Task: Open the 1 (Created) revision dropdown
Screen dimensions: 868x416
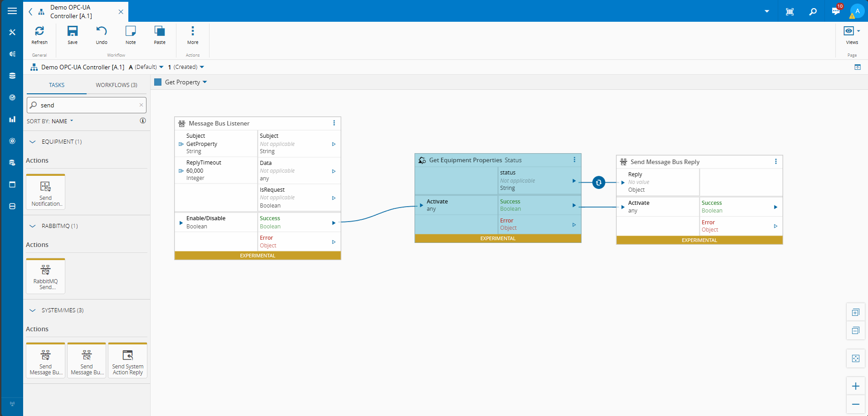Action: [186, 67]
